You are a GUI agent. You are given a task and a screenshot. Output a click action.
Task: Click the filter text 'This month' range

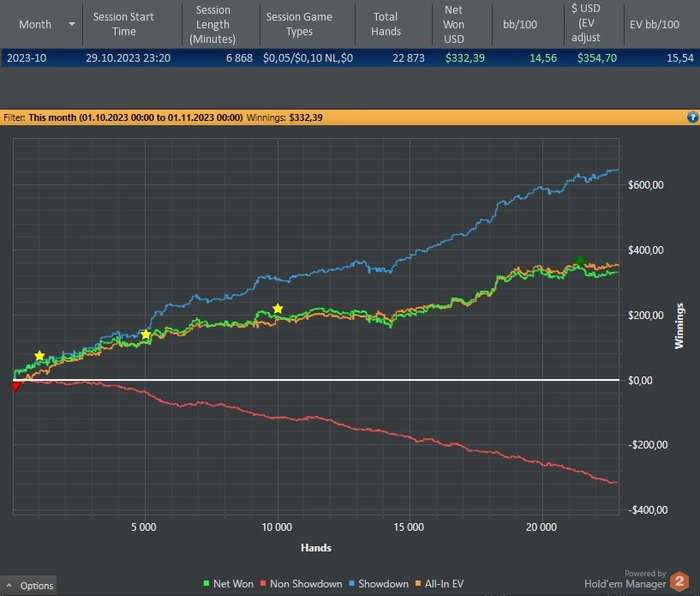coord(136,117)
